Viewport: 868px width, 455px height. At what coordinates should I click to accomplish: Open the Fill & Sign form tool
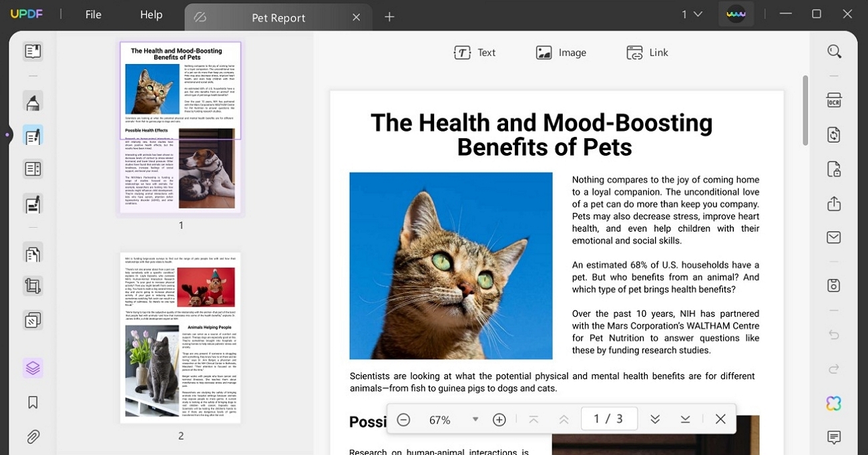[x=33, y=204]
